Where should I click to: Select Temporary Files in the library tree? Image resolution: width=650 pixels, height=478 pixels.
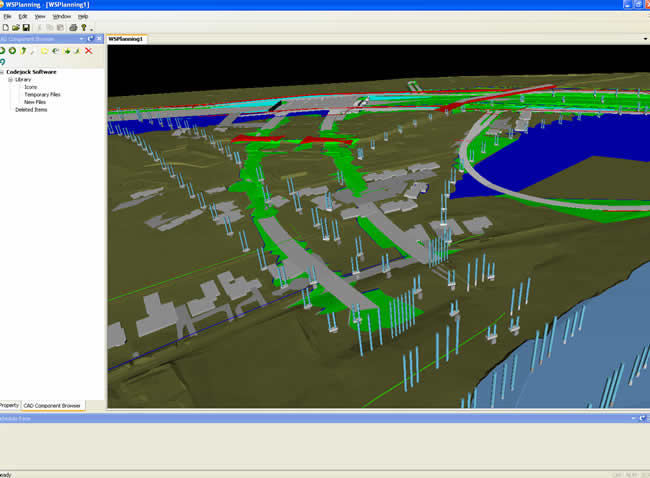coord(42,94)
